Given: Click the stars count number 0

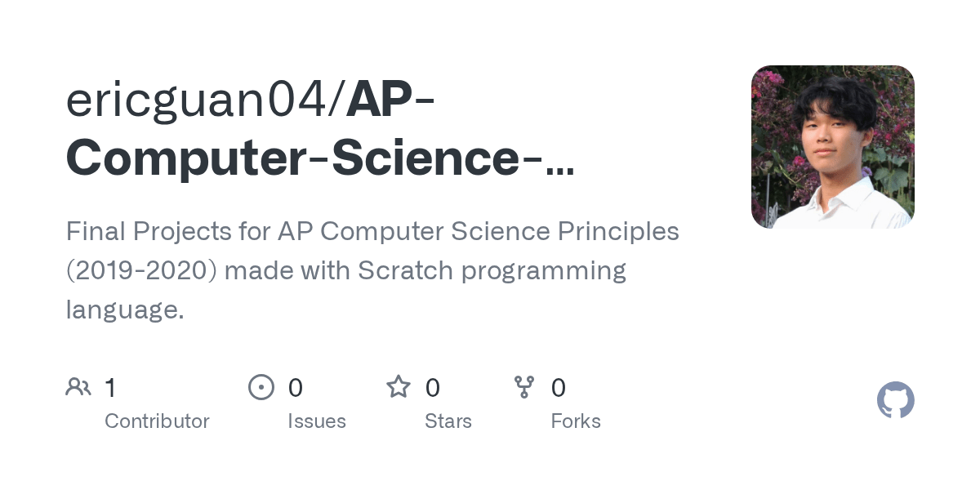Looking at the screenshot, I should [x=433, y=387].
